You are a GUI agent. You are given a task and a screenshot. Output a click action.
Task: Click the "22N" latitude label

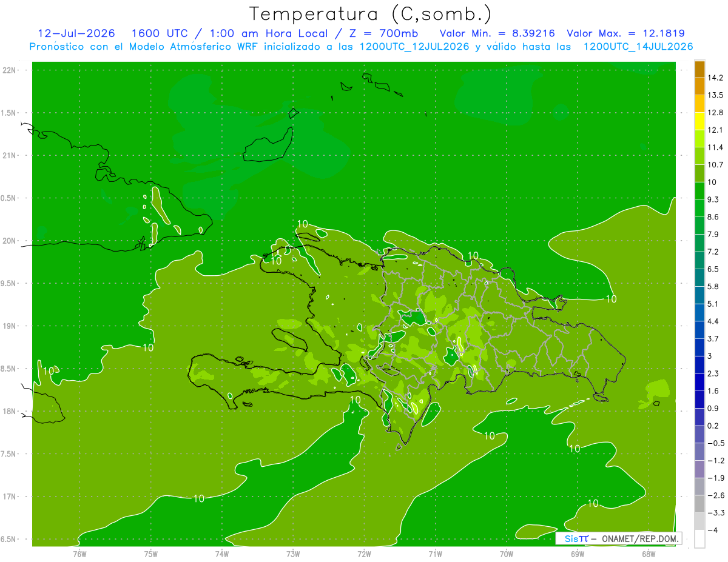click(10, 70)
